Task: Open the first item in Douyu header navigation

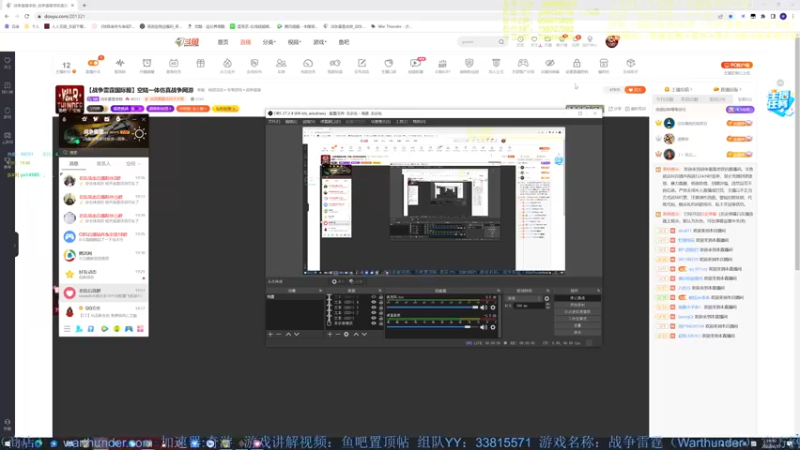Action: coord(223,42)
